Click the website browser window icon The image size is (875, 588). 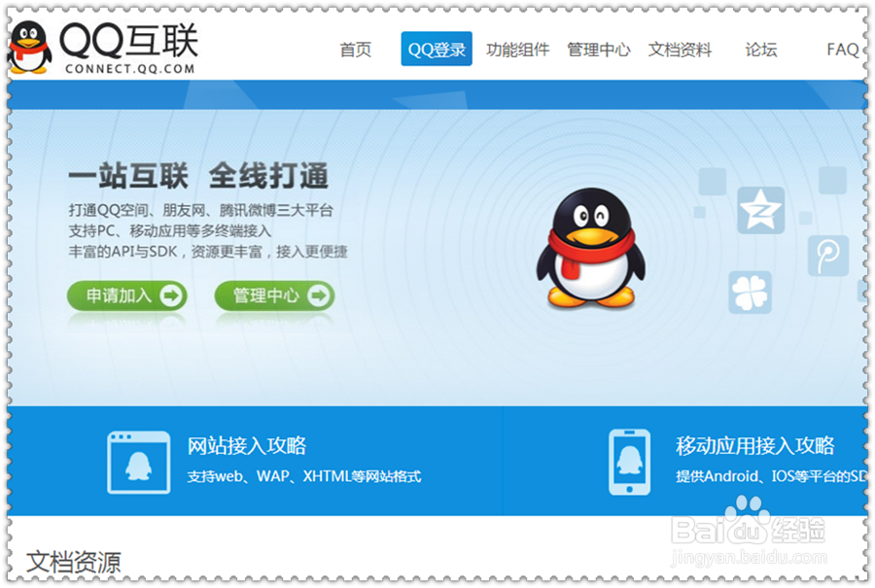139,463
